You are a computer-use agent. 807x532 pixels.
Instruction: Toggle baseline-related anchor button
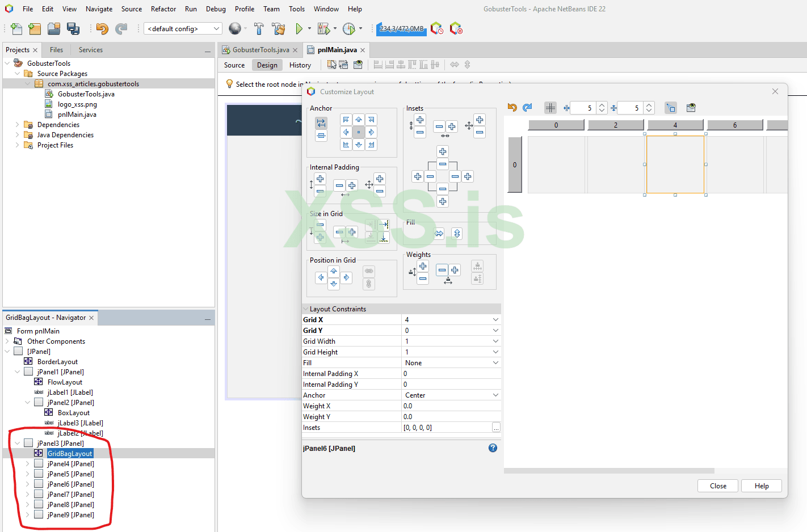click(321, 136)
